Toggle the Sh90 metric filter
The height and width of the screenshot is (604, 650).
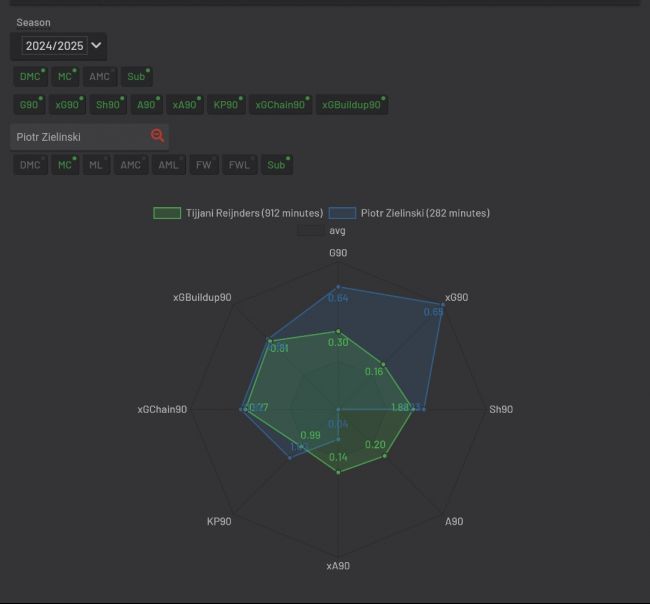pos(108,105)
